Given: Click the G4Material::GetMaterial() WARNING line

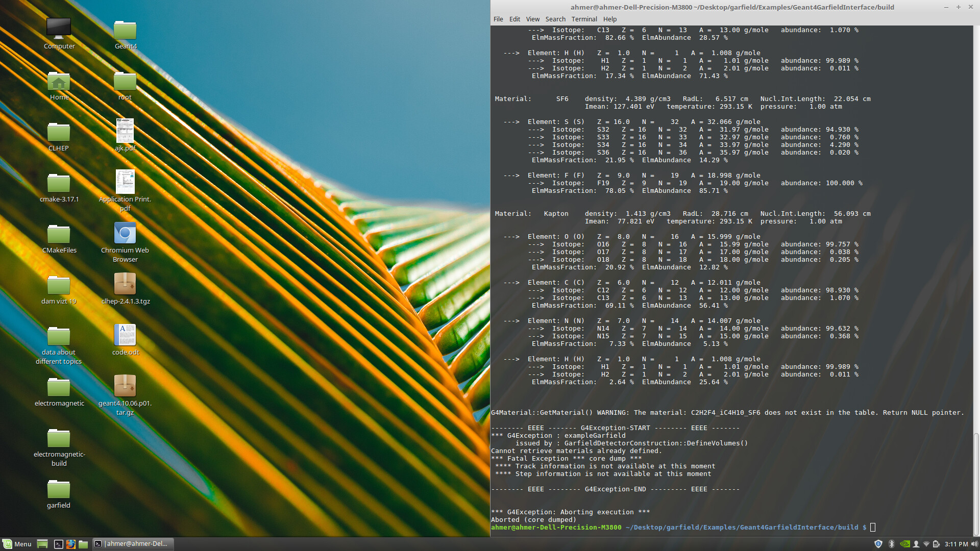Looking at the screenshot, I should [727, 413].
